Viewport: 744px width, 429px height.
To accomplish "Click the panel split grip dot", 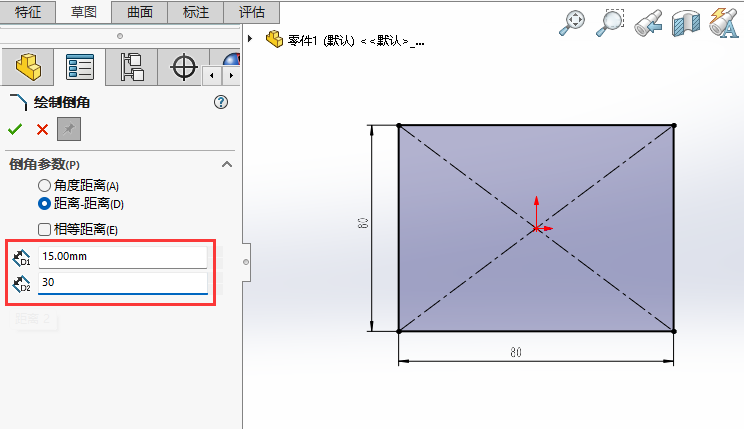I will pos(120,36).
